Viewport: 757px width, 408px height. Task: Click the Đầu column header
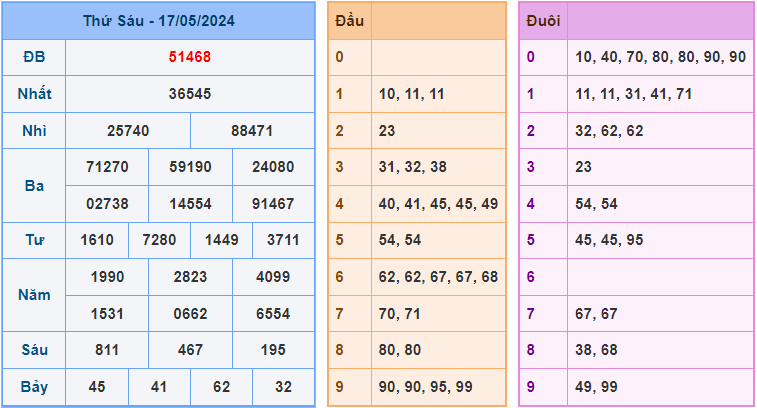click(350, 20)
